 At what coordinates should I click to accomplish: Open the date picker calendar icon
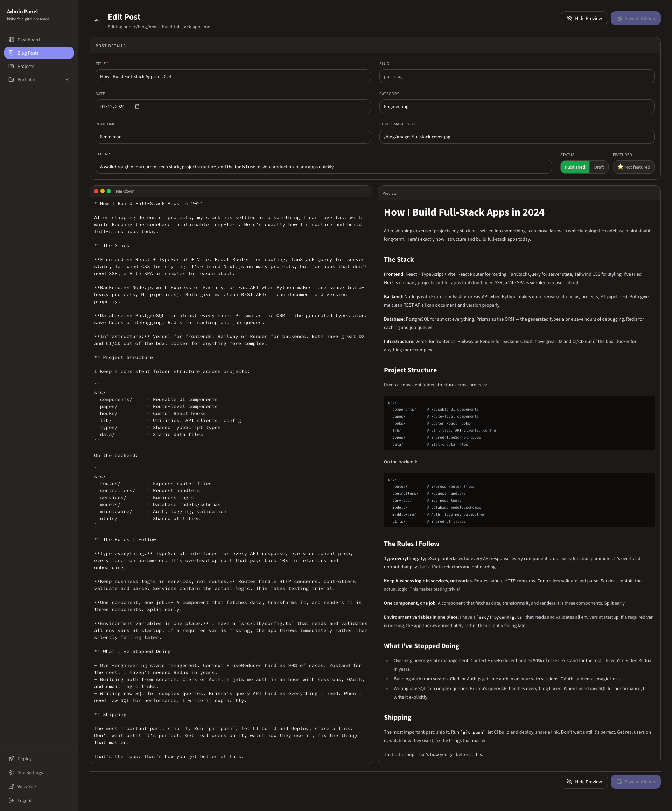(137, 107)
